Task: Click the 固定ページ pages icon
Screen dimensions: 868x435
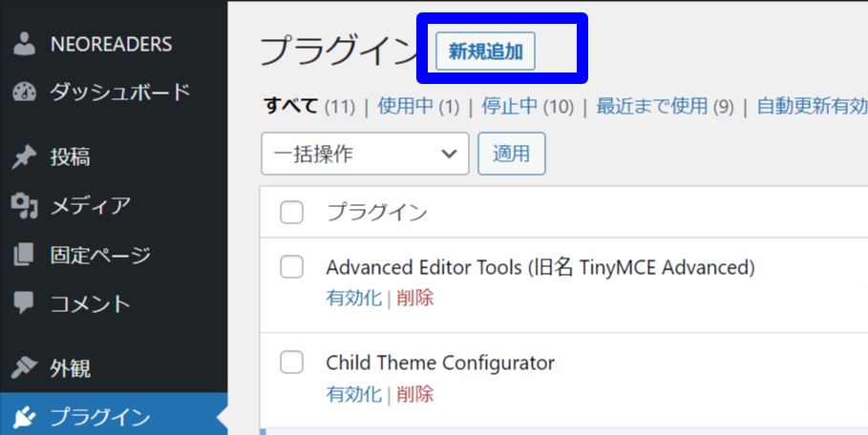Action: [24, 255]
